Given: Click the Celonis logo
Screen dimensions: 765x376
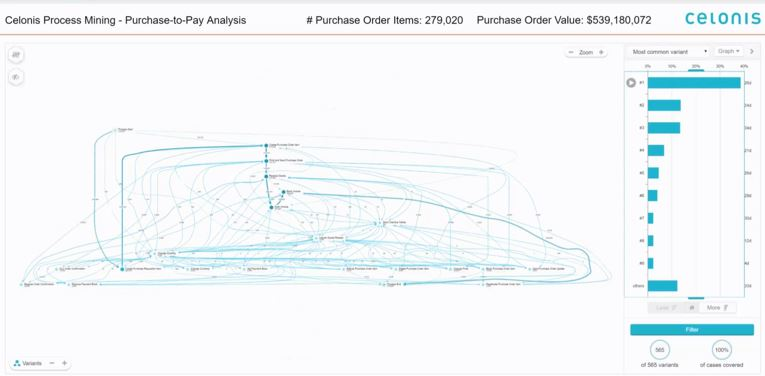Looking at the screenshot, I should [723, 19].
